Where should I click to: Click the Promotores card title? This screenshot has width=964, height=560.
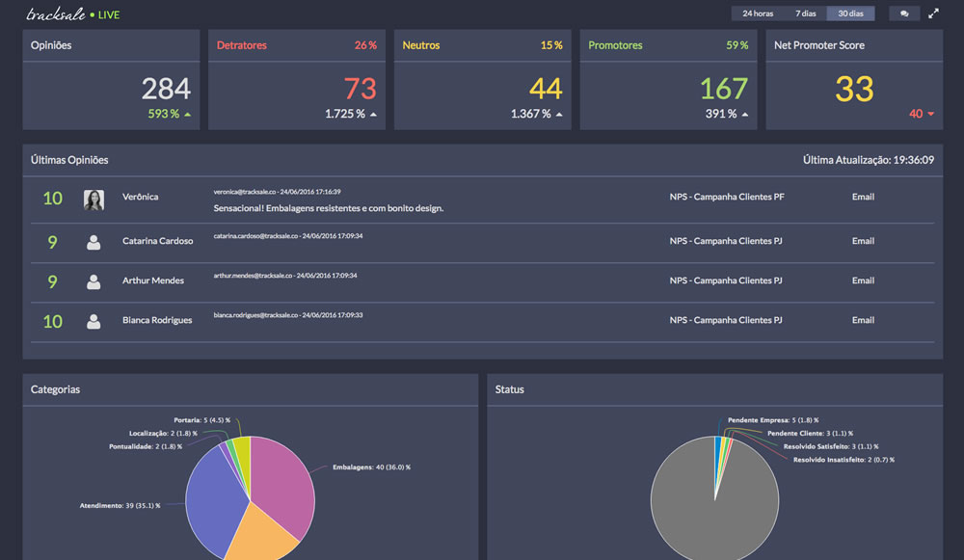click(615, 45)
